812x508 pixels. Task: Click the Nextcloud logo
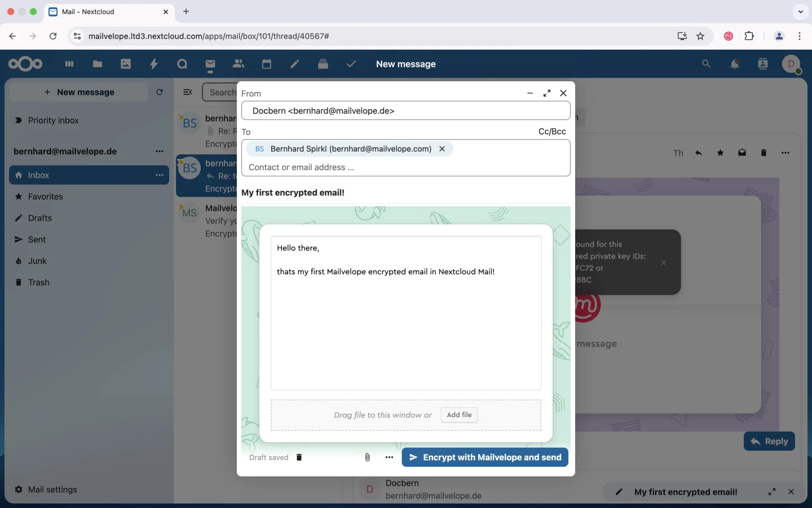[x=26, y=64]
